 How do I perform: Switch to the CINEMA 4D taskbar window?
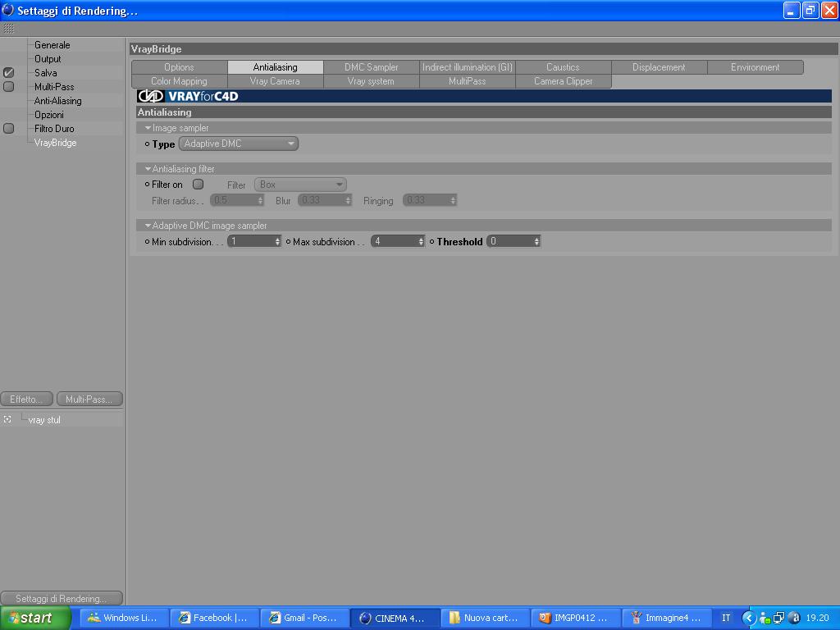(395, 618)
